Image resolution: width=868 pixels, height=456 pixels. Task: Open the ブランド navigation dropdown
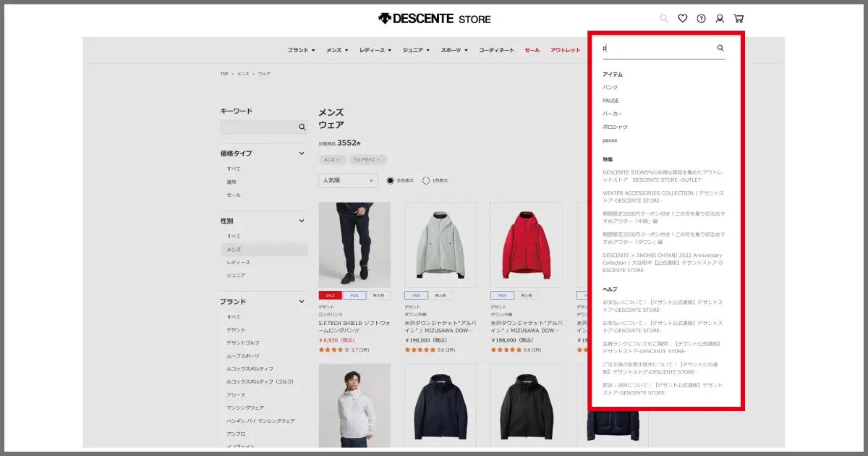coord(302,50)
